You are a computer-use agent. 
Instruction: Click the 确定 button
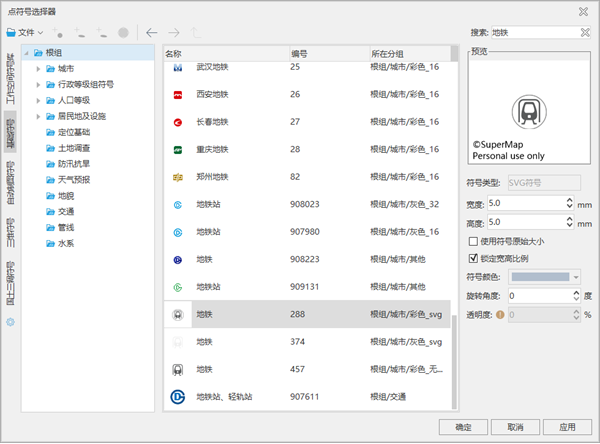coord(464,426)
